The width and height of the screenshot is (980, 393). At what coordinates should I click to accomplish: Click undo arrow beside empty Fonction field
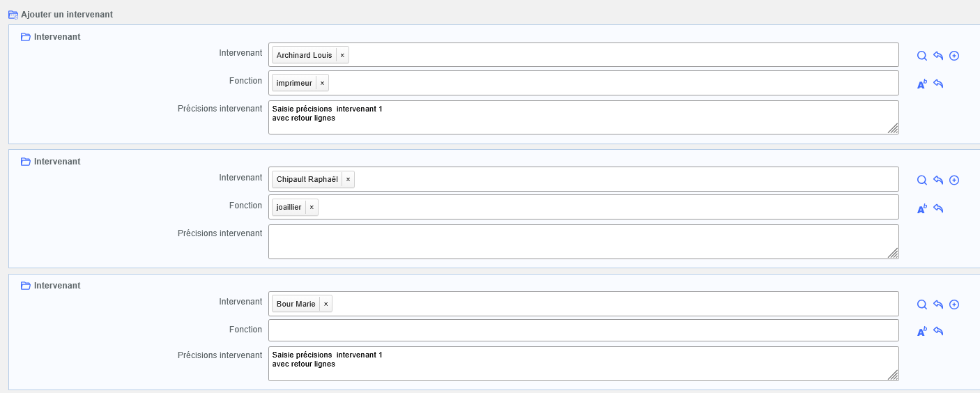click(938, 332)
